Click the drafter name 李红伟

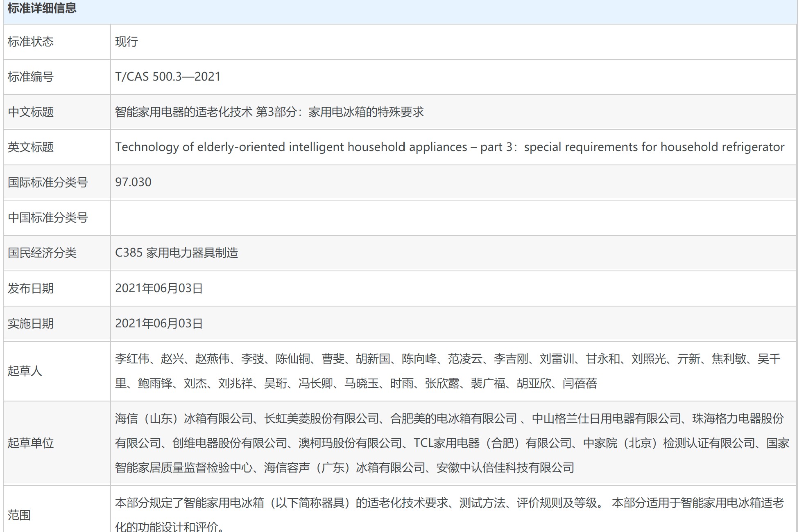click(x=132, y=359)
